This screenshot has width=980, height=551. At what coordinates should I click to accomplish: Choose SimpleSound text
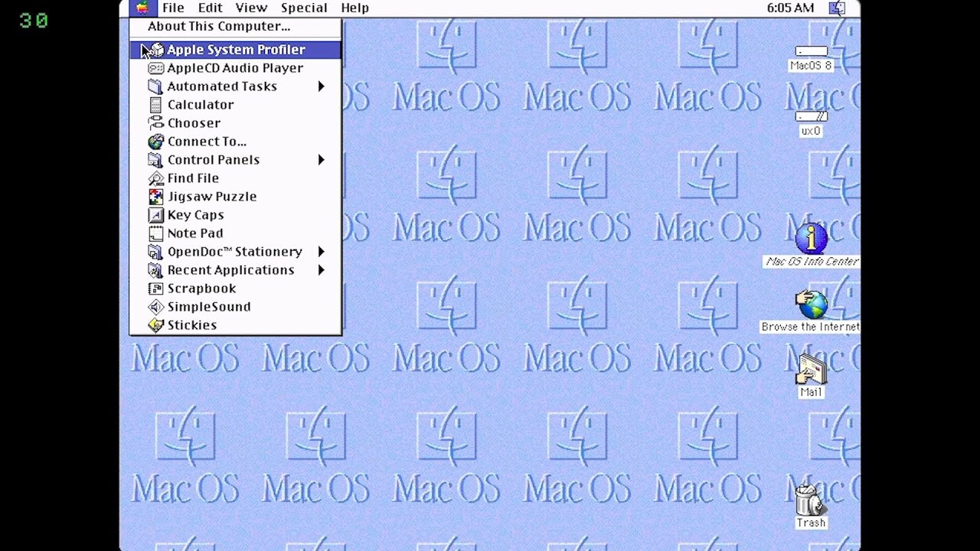209,307
